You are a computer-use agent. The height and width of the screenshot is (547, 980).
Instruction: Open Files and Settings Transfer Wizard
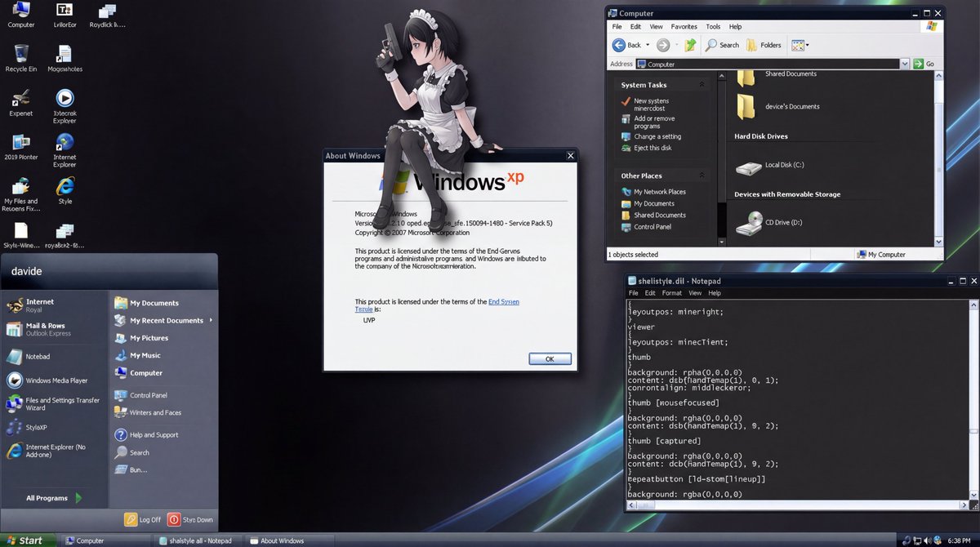click(x=54, y=404)
